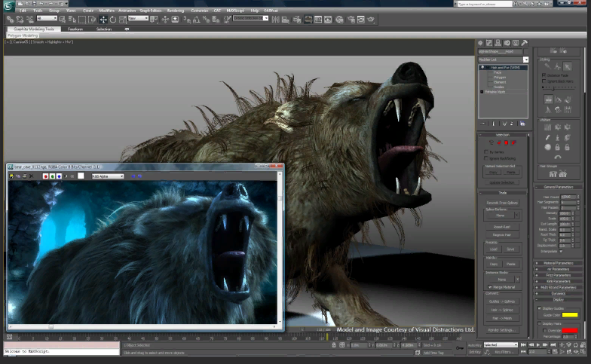Open the Create command panel tab
This screenshot has width=591, height=364.
click(x=481, y=43)
